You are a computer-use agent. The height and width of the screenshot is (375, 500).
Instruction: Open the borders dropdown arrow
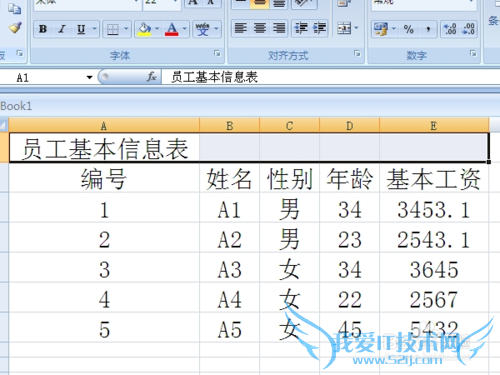(x=126, y=29)
